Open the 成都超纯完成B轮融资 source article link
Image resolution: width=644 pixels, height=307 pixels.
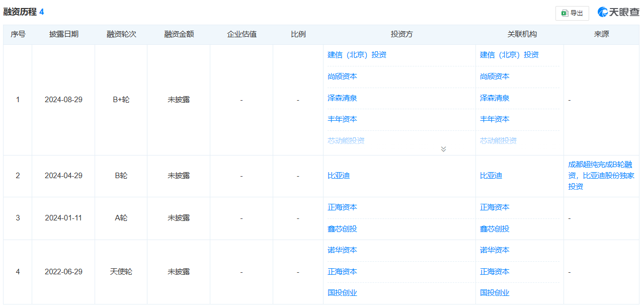pos(601,176)
